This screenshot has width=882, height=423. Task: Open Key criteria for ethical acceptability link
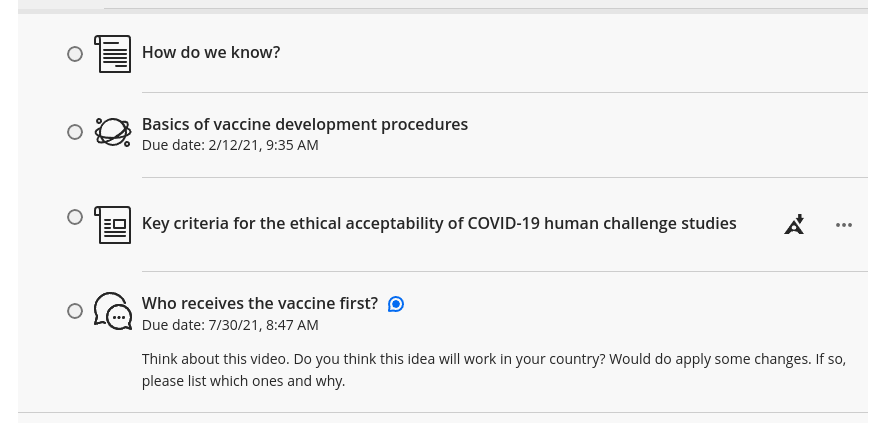(x=439, y=223)
